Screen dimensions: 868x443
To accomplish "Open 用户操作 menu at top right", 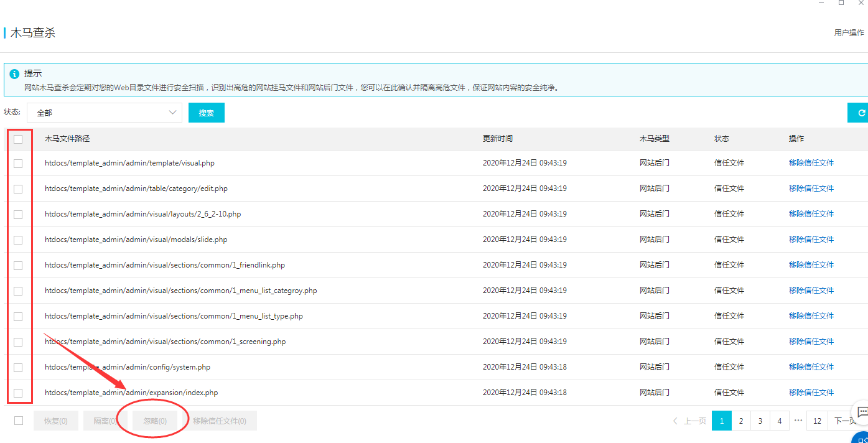I will coord(849,33).
